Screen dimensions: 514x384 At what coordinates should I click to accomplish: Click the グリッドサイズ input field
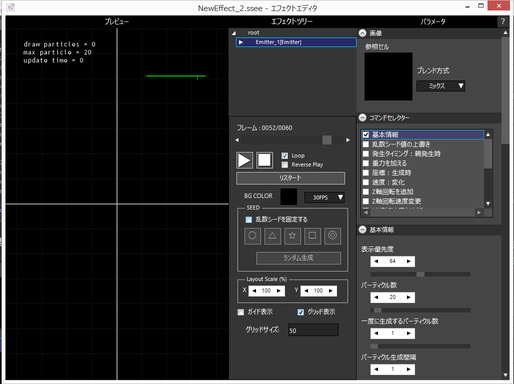[313, 330]
